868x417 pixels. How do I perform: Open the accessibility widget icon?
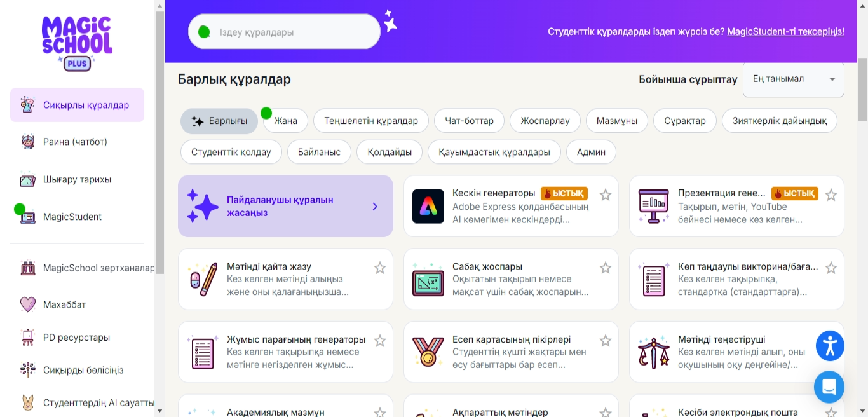[x=830, y=346]
